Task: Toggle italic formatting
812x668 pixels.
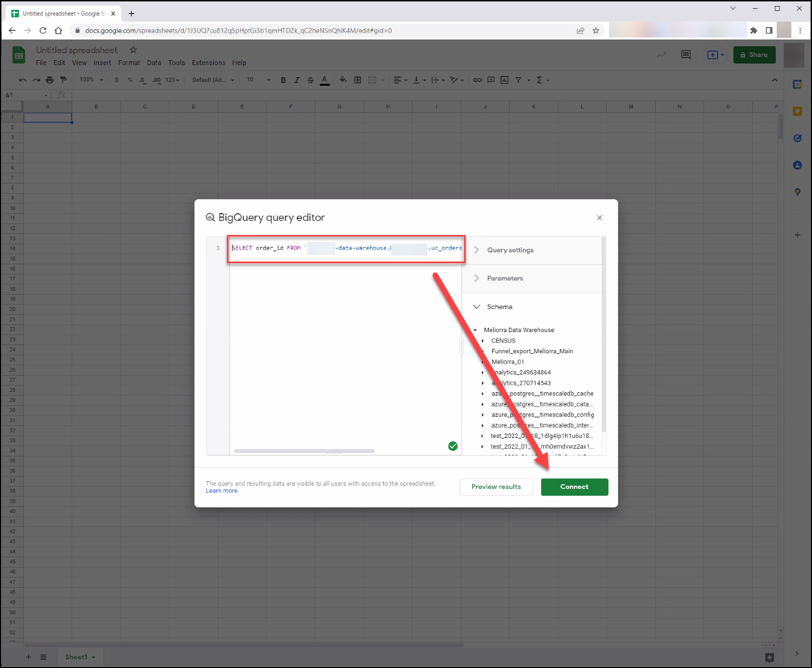Action: 297,80
